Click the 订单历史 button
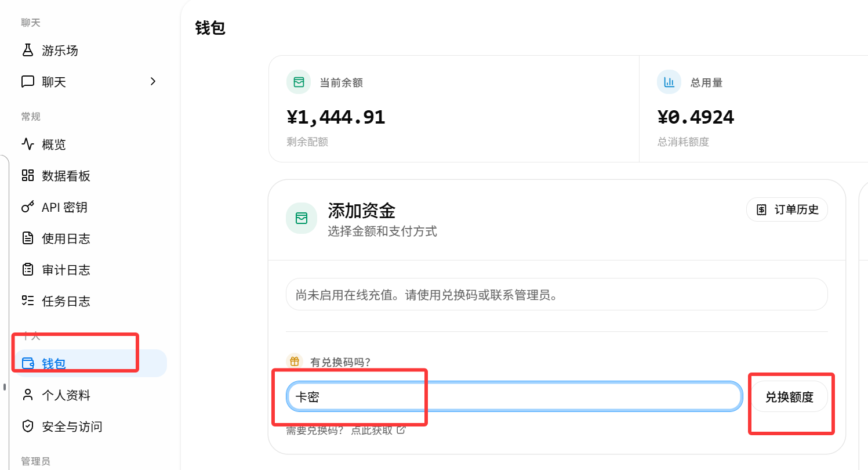868x470 pixels. [787, 209]
